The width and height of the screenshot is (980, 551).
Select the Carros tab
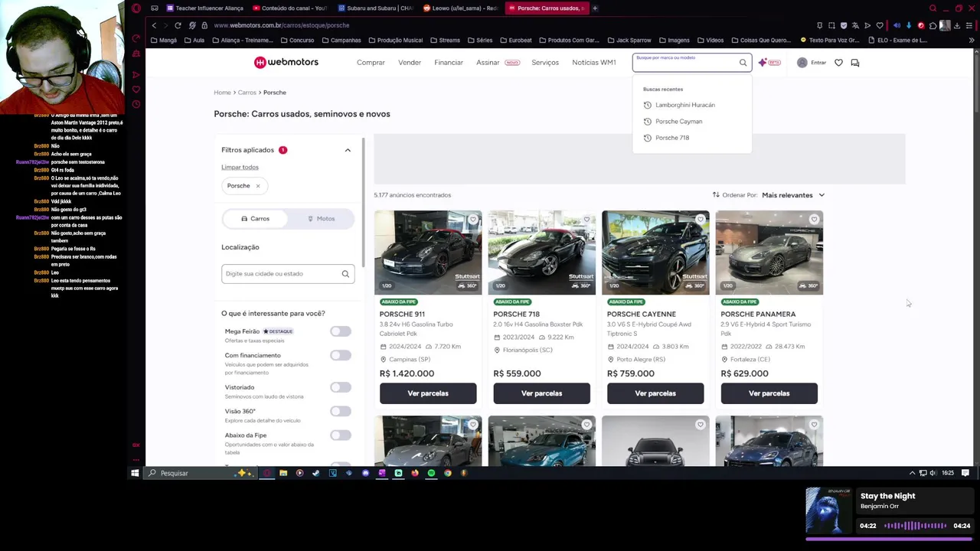(x=255, y=219)
